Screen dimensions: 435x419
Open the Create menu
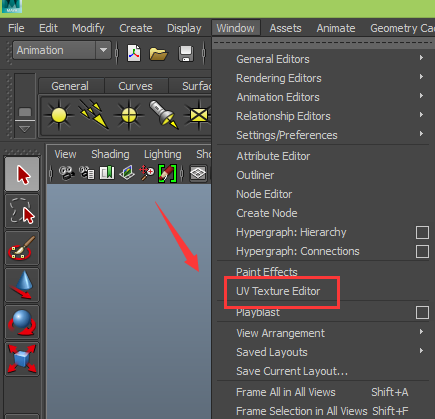(x=136, y=28)
